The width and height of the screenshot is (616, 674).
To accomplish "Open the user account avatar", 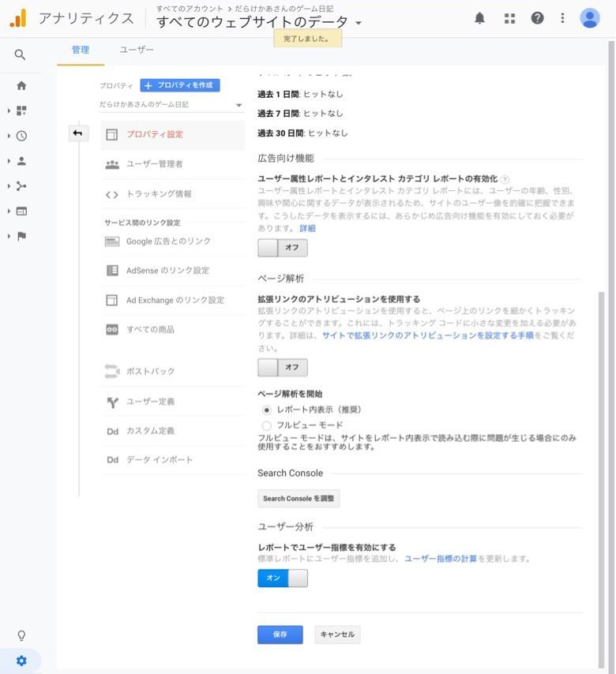I will (x=590, y=18).
